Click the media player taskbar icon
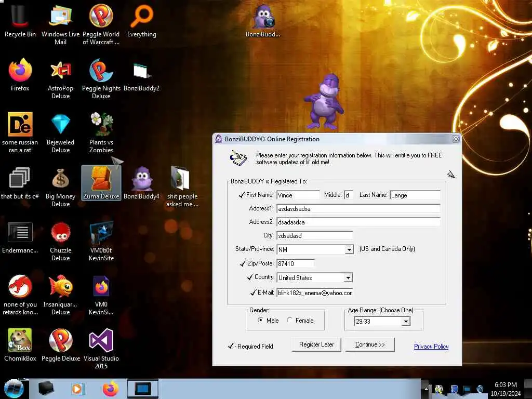Screen dimensions: 532x399 click(x=77, y=389)
